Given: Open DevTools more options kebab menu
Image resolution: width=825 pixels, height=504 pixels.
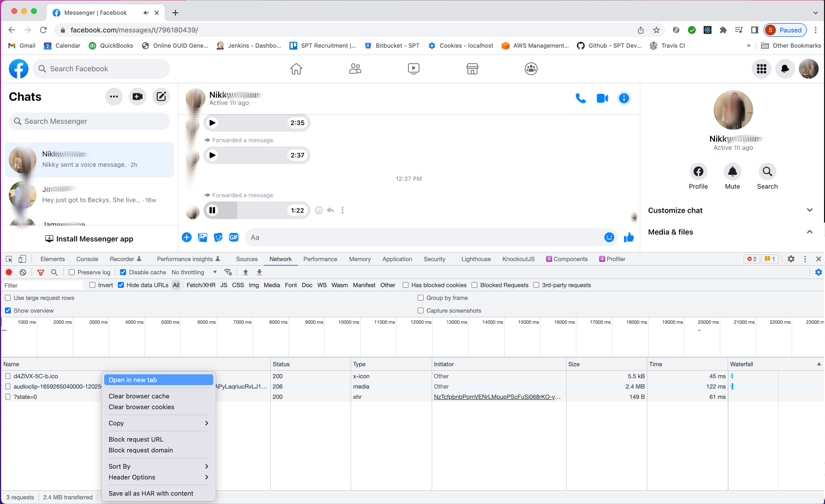Looking at the screenshot, I should [805, 259].
